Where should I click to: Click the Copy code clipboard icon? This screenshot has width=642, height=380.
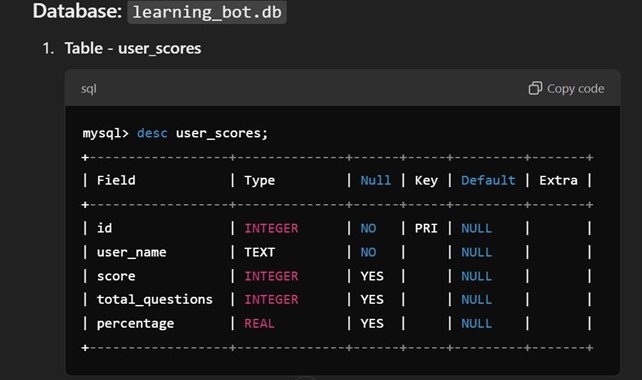535,88
